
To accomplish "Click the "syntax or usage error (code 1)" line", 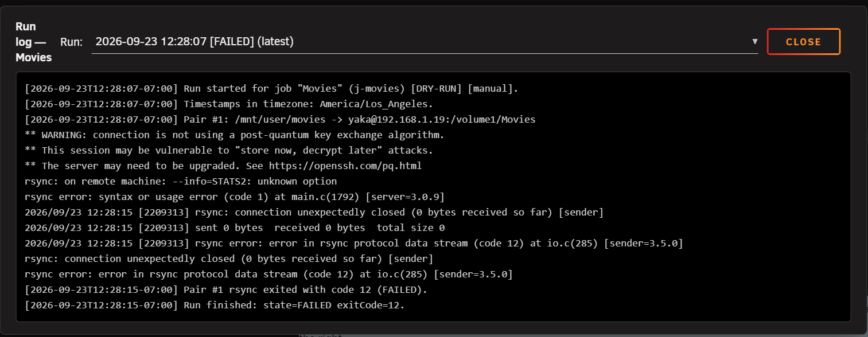I will [x=235, y=197].
